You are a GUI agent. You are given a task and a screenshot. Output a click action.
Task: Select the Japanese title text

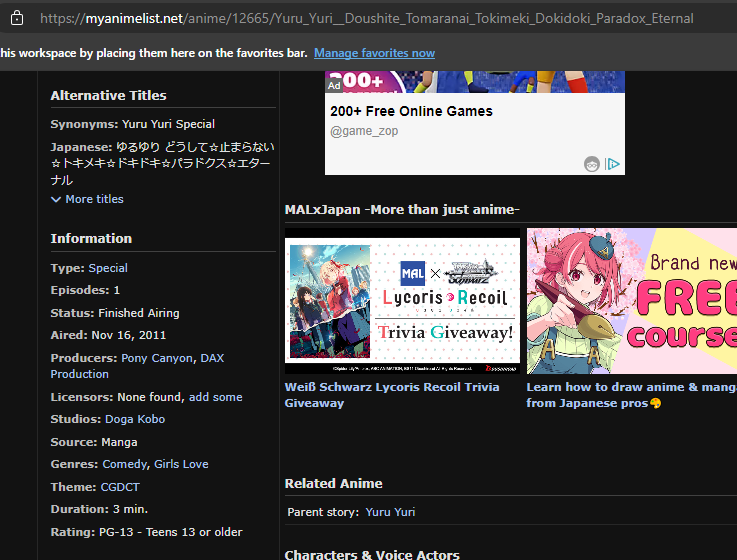(163, 164)
